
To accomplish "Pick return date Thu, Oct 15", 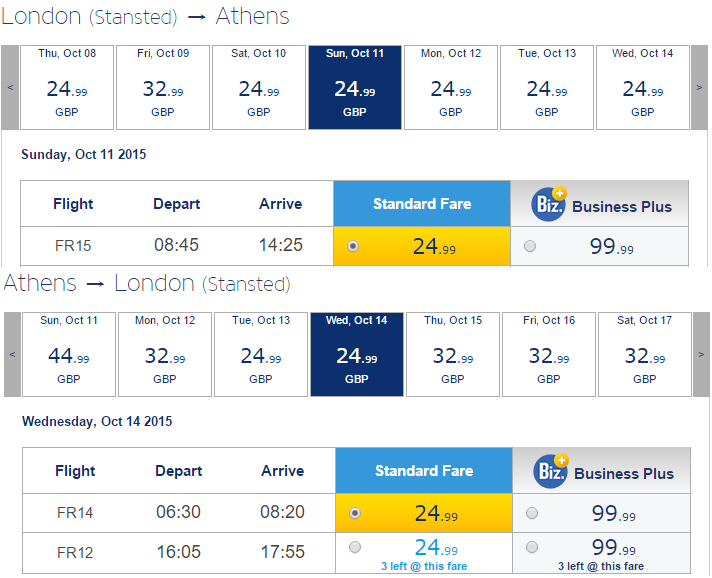I will click(453, 354).
